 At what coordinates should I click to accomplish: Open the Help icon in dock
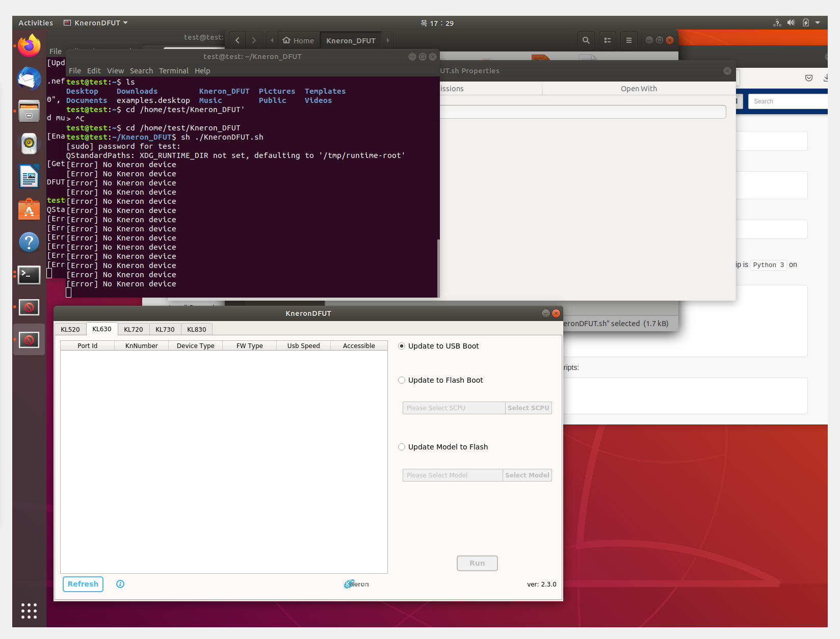pyautogui.click(x=29, y=242)
